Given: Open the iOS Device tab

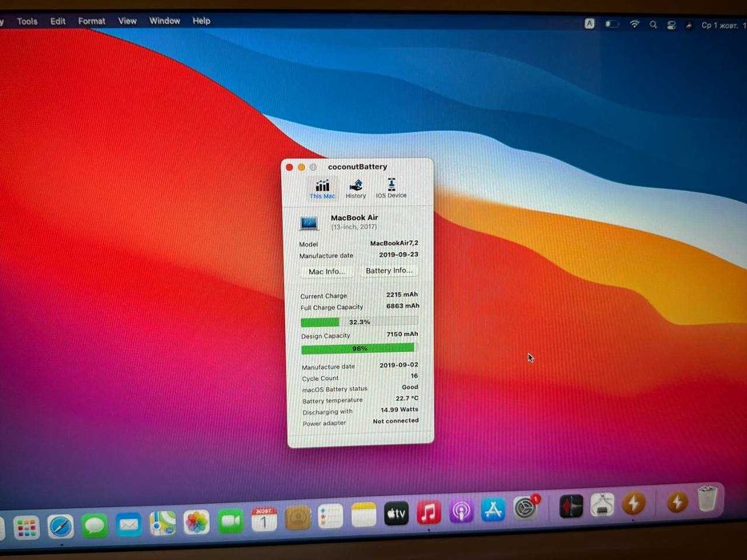Looking at the screenshot, I should [391, 188].
